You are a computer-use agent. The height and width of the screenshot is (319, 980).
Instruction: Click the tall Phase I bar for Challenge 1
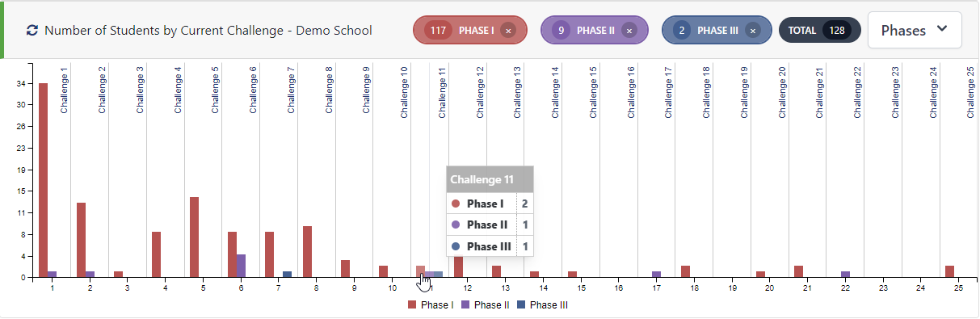click(43, 180)
